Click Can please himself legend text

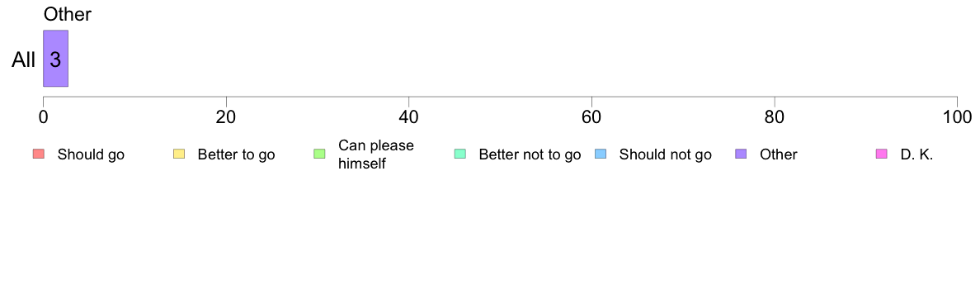coord(375,154)
